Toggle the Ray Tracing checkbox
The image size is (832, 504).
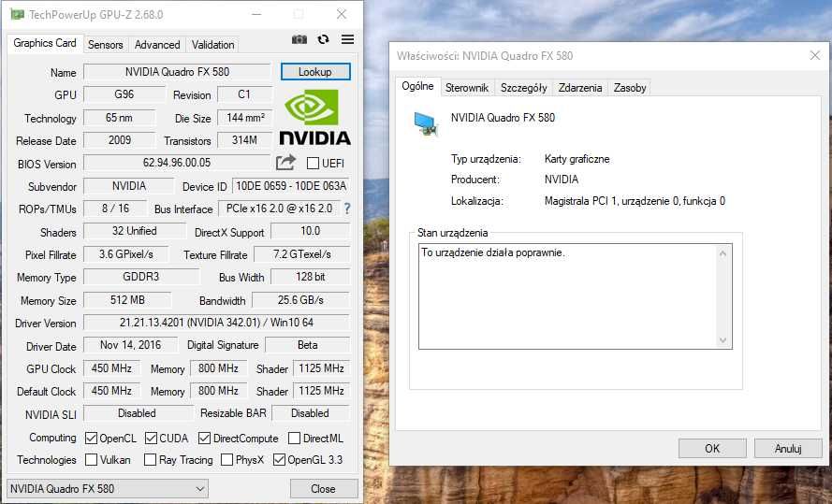(x=150, y=459)
